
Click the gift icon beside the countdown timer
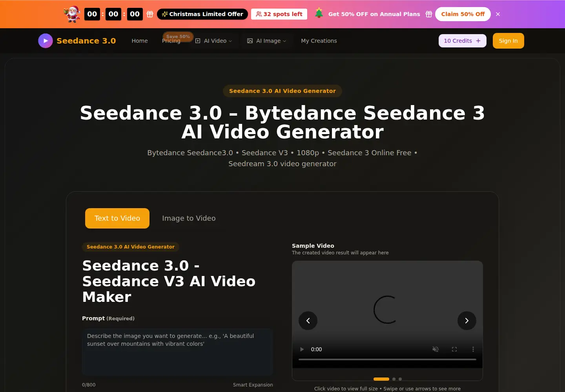[x=150, y=14]
